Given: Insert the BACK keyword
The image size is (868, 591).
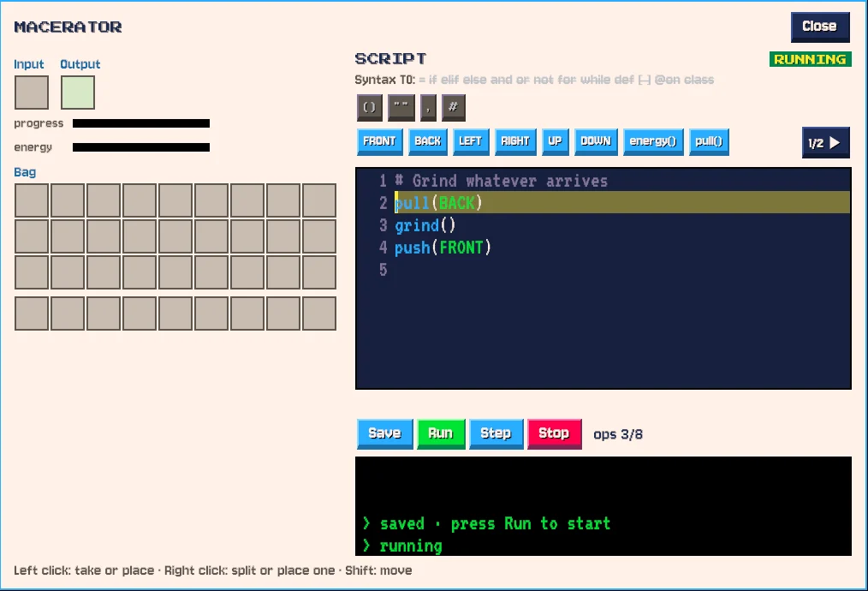Looking at the screenshot, I should coord(428,142).
